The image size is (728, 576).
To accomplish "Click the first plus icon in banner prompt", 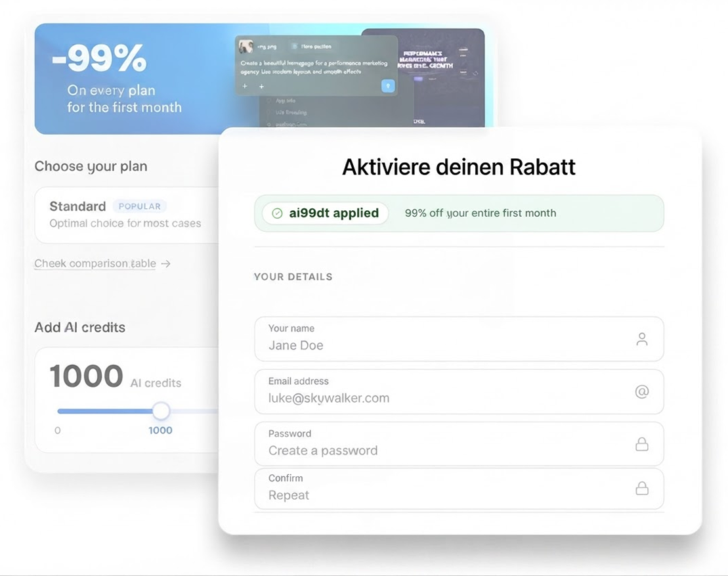I will pyautogui.click(x=245, y=86).
